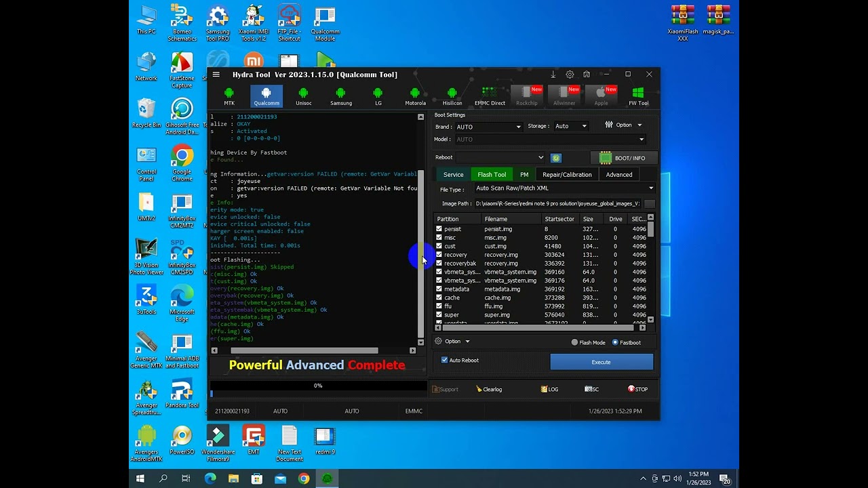Viewport: 868px width, 488px height.
Task: Select the Hisilicon platform icon
Action: click(x=452, y=96)
